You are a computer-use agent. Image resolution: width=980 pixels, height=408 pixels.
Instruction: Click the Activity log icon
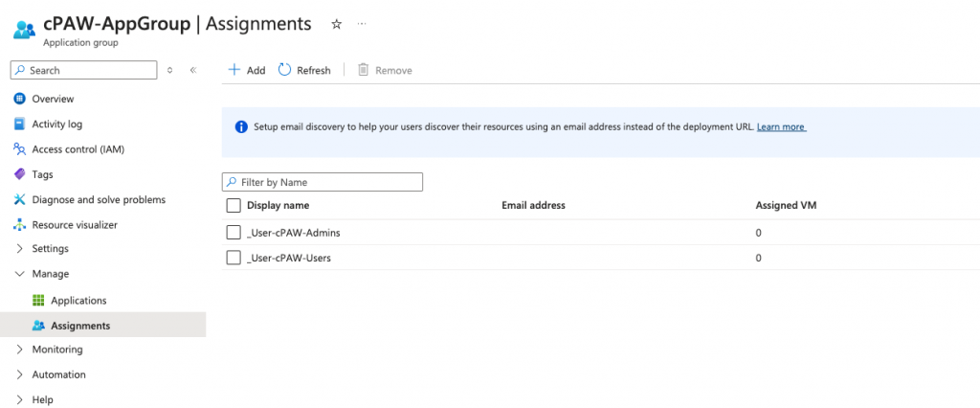pyautogui.click(x=19, y=124)
